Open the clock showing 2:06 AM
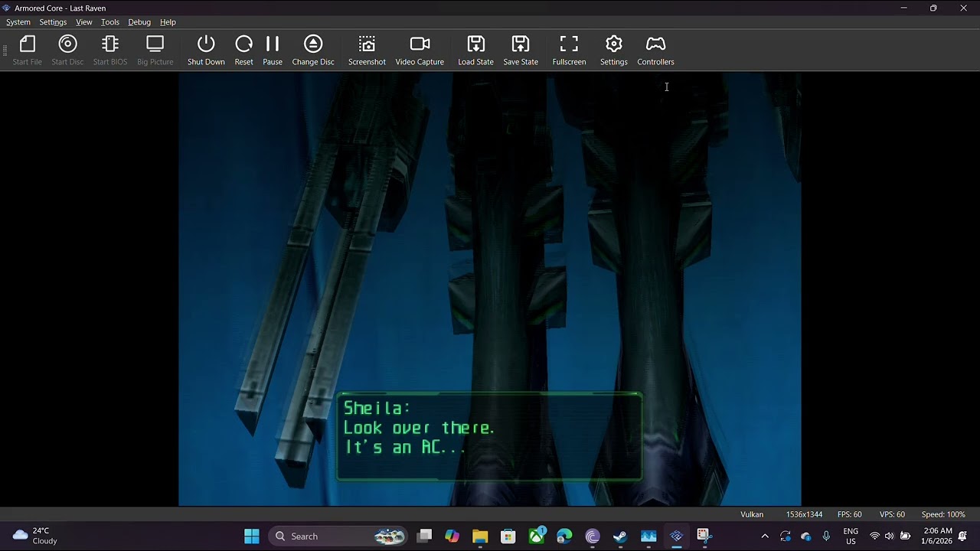The height and width of the screenshot is (551, 980). click(937, 536)
